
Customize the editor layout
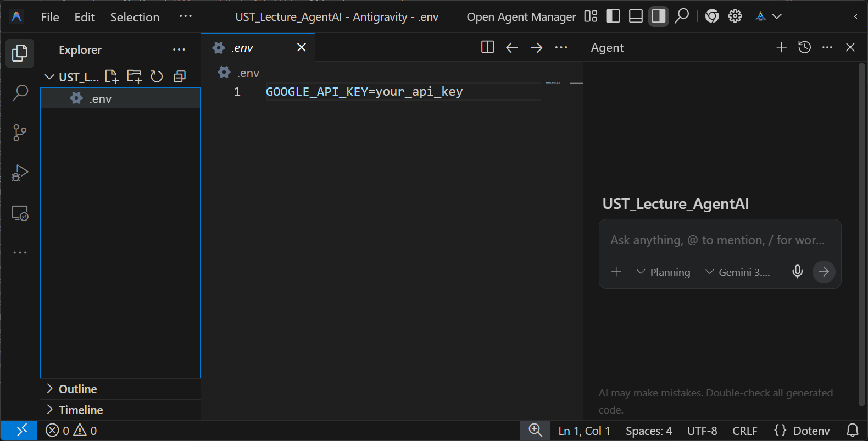[x=591, y=16]
